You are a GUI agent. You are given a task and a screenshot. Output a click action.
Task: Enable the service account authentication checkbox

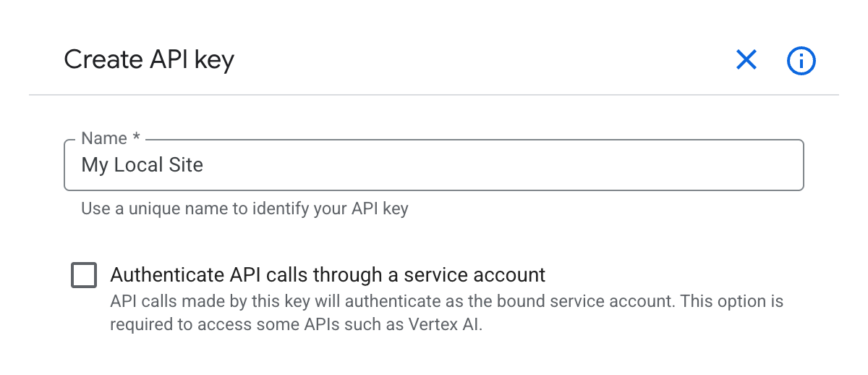pos(84,275)
